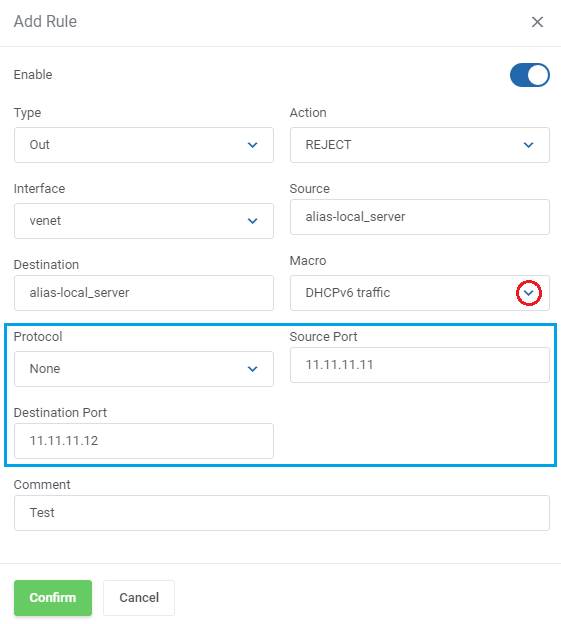Image resolution: width=561 pixels, height=624 pixels.
Task: Open the Interface dropdown showing venet
Action: click(x=144, y=221)
